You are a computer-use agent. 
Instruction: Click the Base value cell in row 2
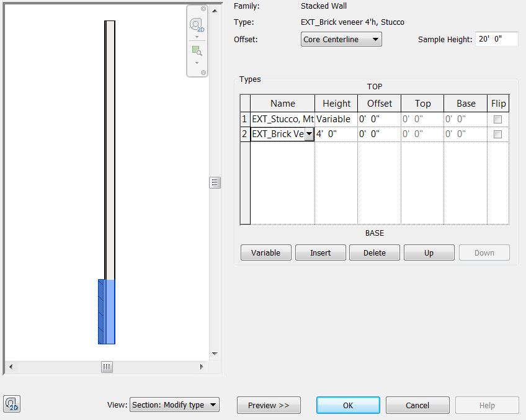[466, 134]
